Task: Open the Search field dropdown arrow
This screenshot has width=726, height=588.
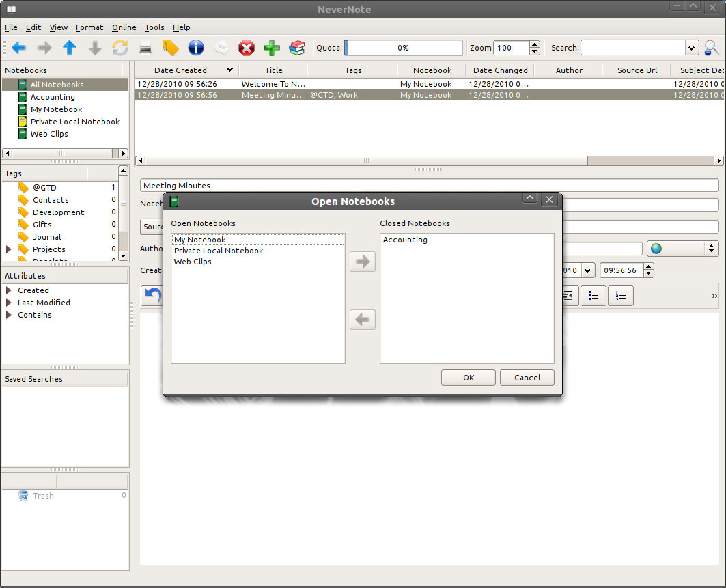Action: [691, 48]
